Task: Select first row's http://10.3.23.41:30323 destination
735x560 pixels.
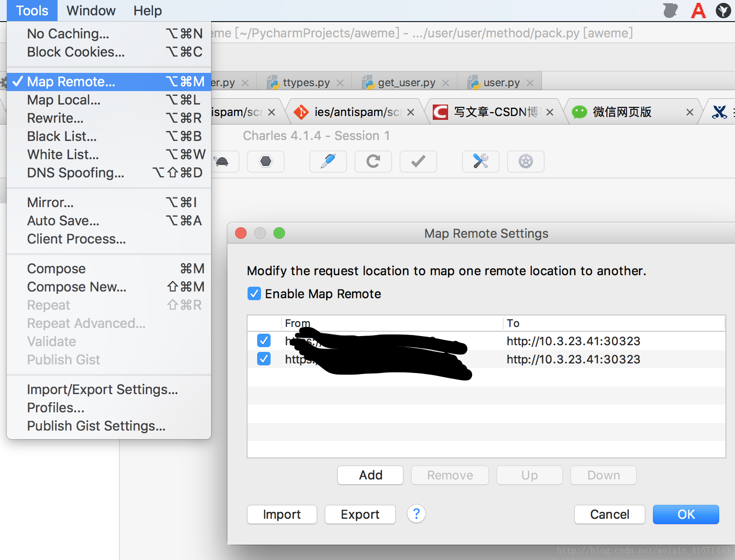Action: pyautogui.click(x=573, y=341)
